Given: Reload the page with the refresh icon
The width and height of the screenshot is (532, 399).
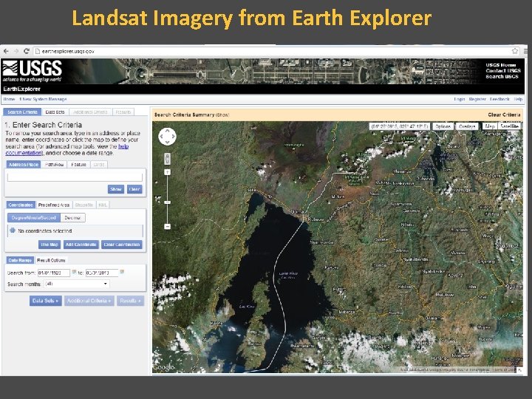Looking at the screenshot, I should click(27, 51).
